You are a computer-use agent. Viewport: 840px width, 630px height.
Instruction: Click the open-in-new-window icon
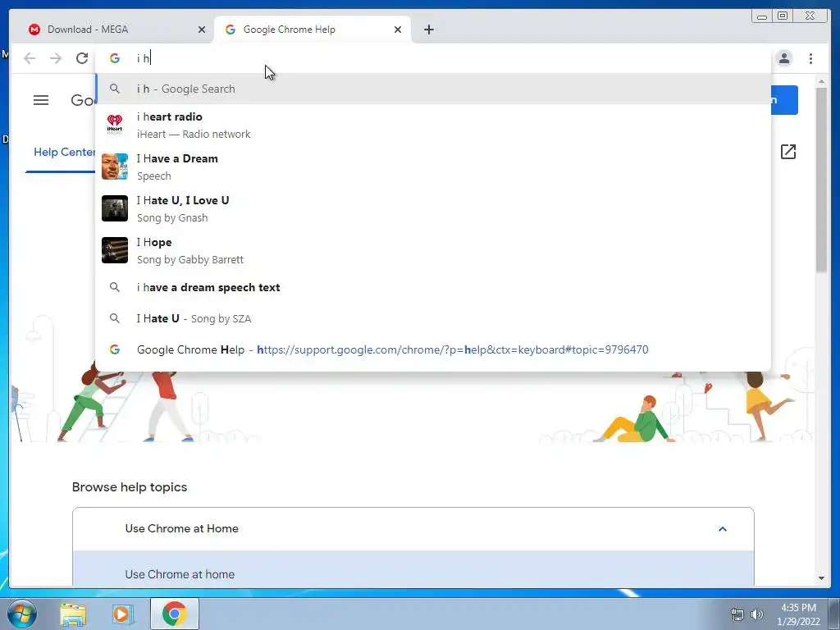788,152
